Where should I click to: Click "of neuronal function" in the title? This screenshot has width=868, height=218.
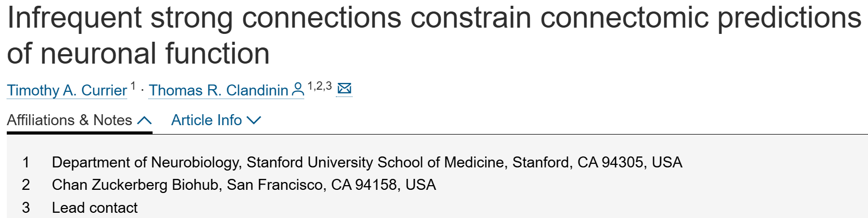(x=138, y=54)
